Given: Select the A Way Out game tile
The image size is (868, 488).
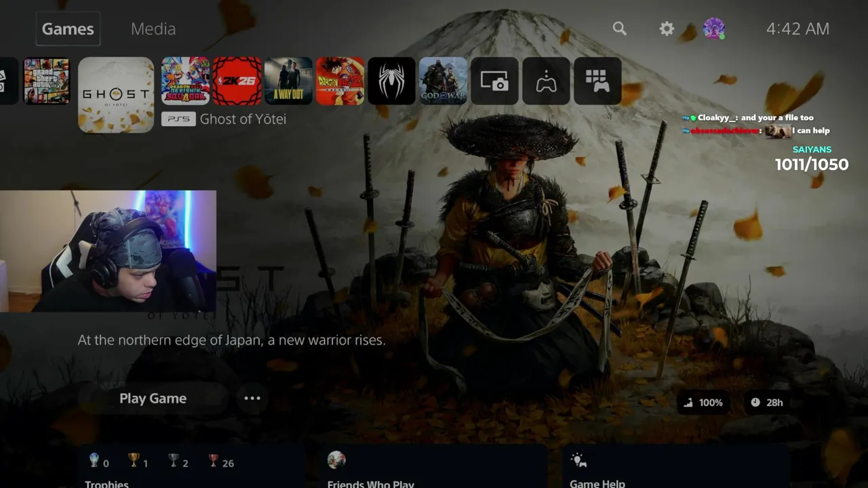Looking at the screenshot, I should tap(288, 81).
